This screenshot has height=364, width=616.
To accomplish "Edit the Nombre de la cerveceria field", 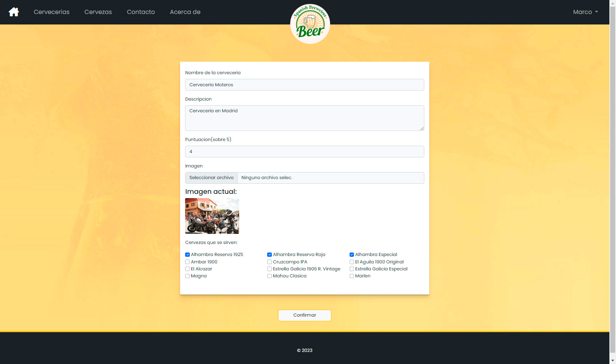I will 304,85.
